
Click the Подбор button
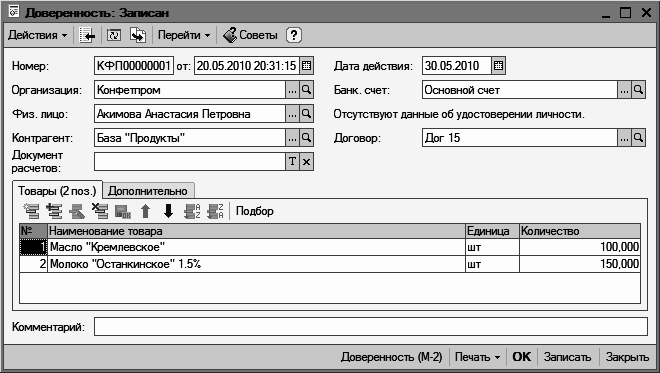pos(255,211)
